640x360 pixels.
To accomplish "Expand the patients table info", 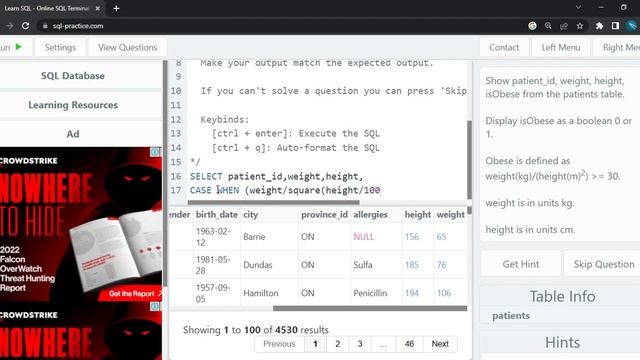I will tap(511, 316).
